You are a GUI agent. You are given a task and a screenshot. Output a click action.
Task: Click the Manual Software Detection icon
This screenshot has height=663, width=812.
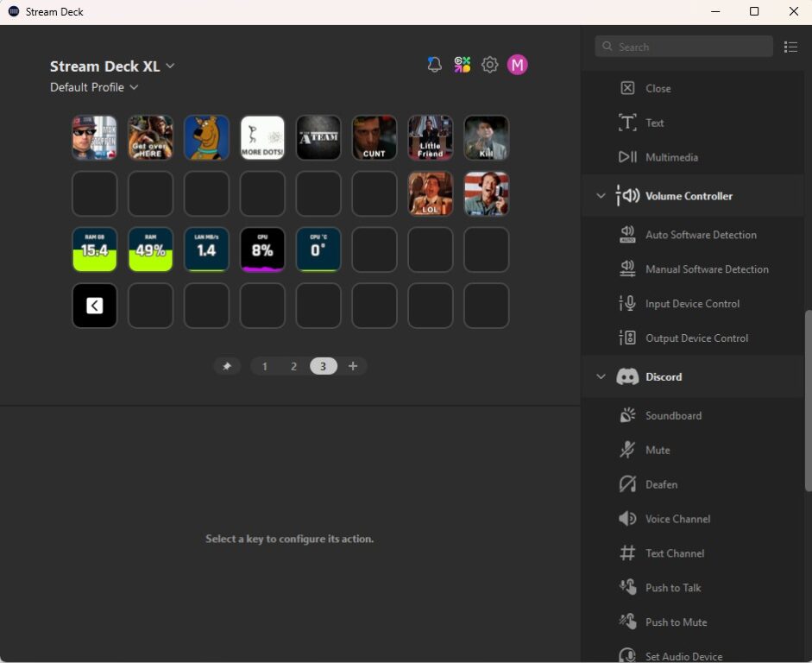point(627,268)
